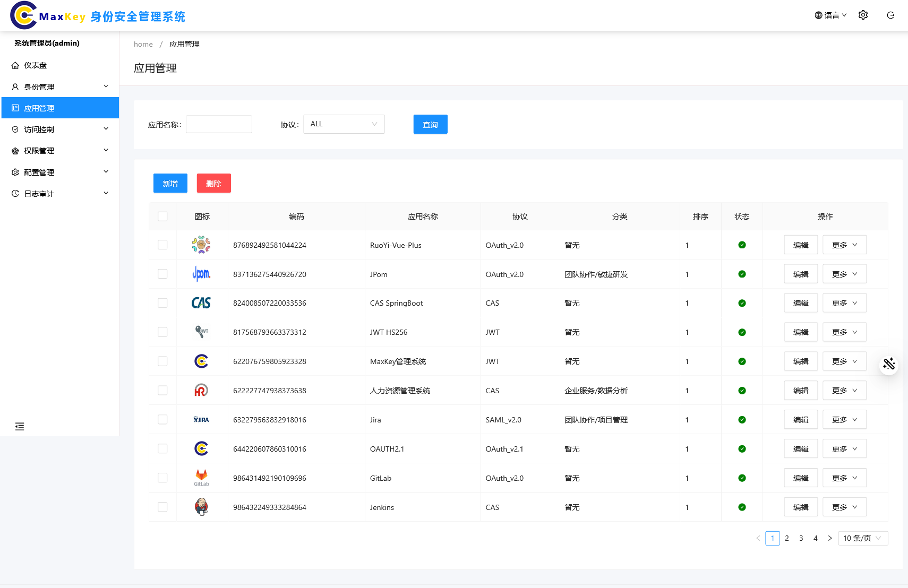Click the green status icon for Jira
The height and width of the screenshot is (588, 908).
(x=742, y=420)
